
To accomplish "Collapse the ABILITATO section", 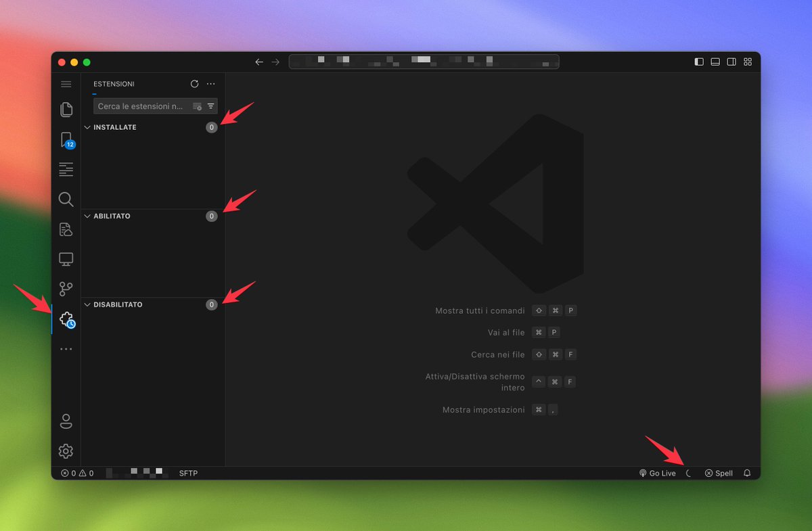I will pyautogui.click(x=153, y=216).
